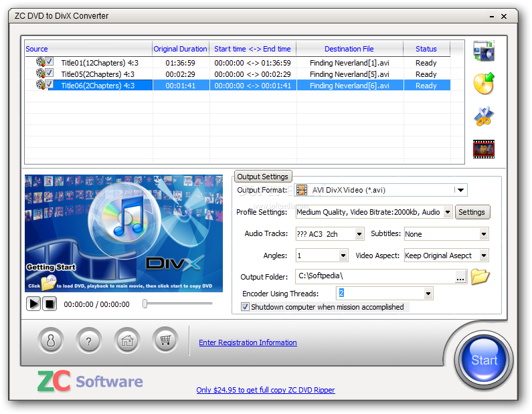Uncheck the Title01(12Chapters) checkbox
Screen dimensions: 532x414
pos(50,62)
